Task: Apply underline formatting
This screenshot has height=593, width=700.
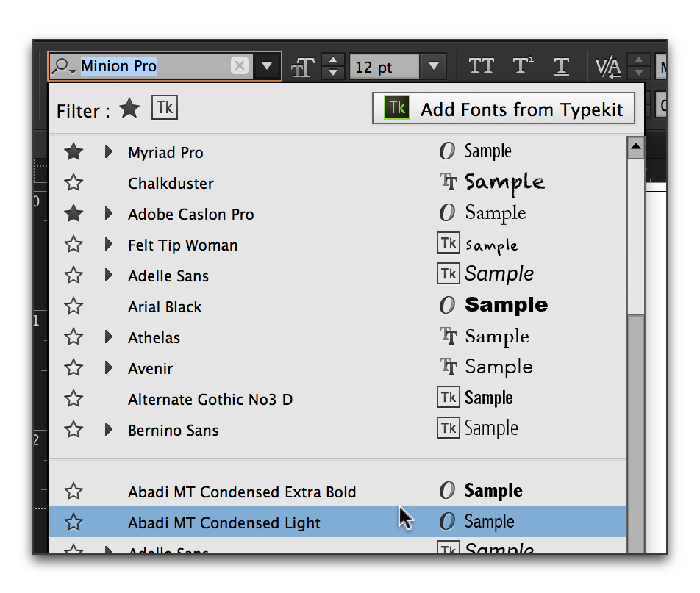Action: pyautogui.click(x=562, y=66)
